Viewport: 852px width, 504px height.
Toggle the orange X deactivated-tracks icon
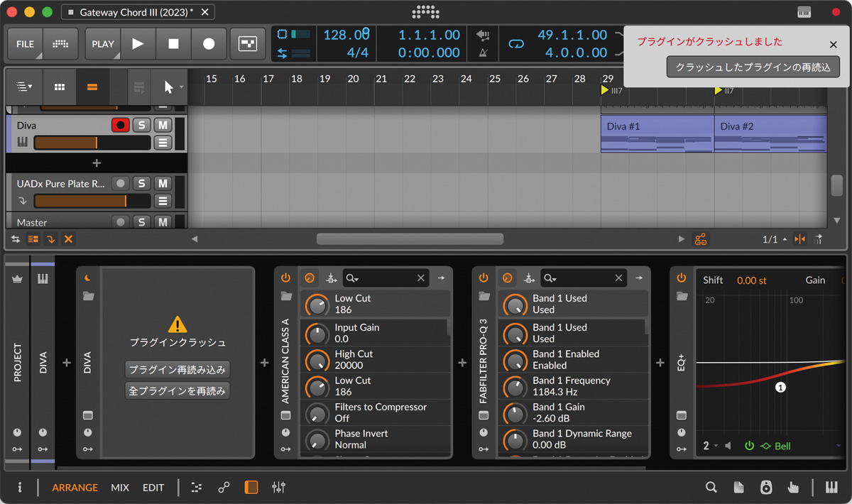tap(69, 239)
